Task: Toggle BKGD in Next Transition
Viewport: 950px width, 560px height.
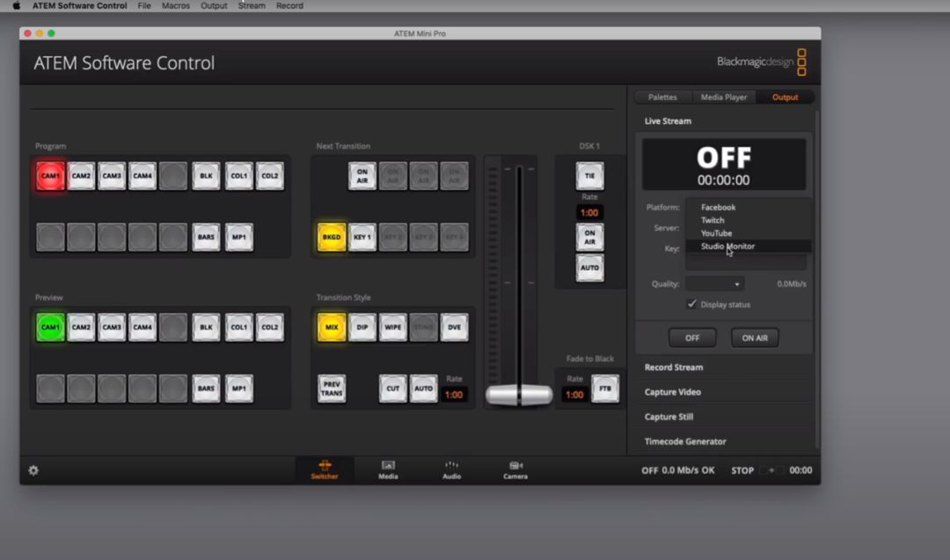Action: tap(332, 237)
